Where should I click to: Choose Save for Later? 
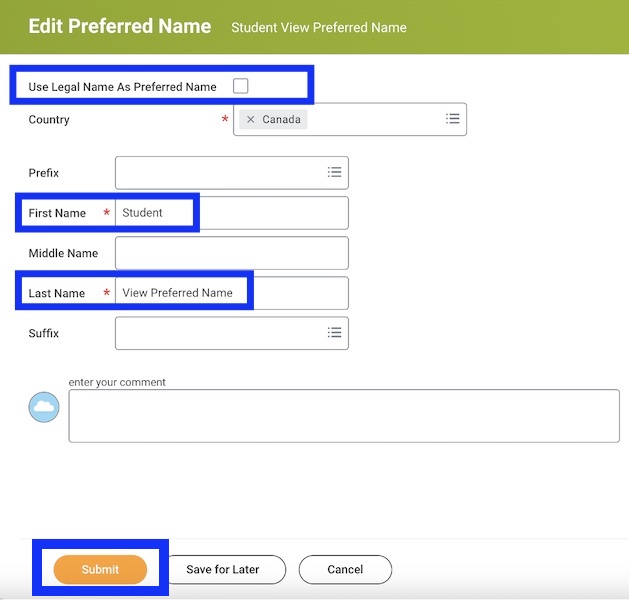pyautogui.click(x=223, y=569)
